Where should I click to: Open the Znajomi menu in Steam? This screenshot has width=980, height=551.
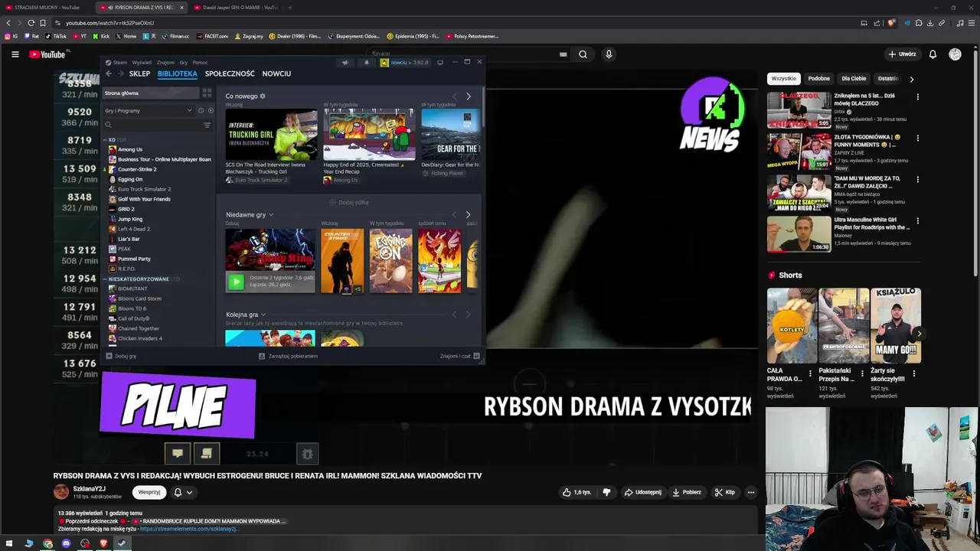[x=165, y=63]
